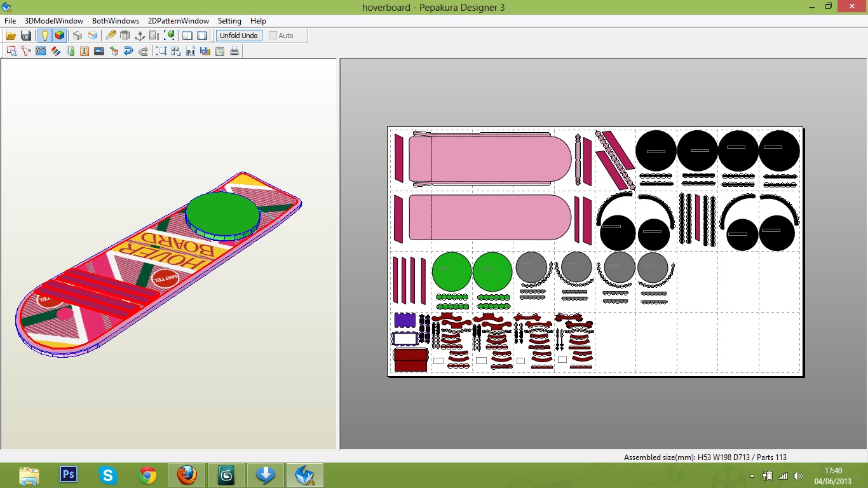The width and height of the screenshot is (868, 488).
Task: Print the pattern with printer icon
Action: 234,51
